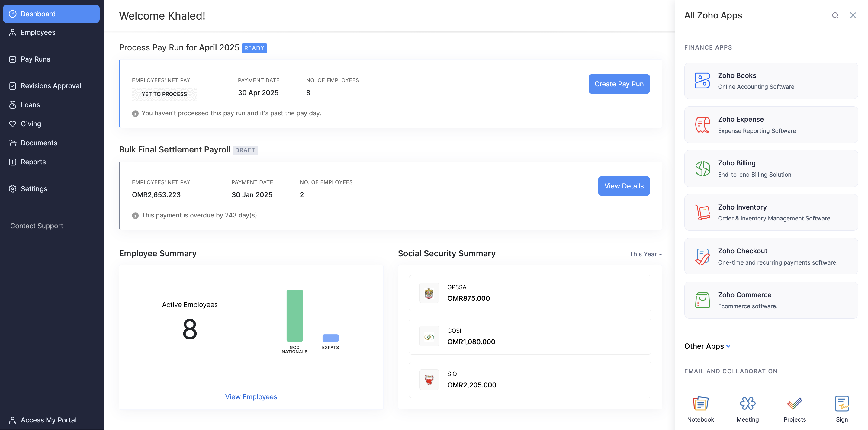The height and width of the screenshot is (430, 868).
Task: Launch Zoho Checkout app
Action: pos(702,256)
